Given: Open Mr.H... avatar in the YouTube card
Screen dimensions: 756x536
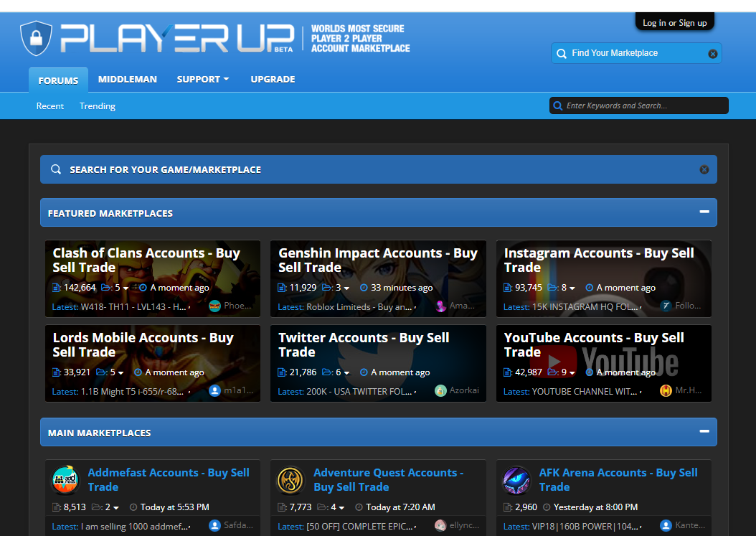Looking at the screenshot, I should coord(666,390).
